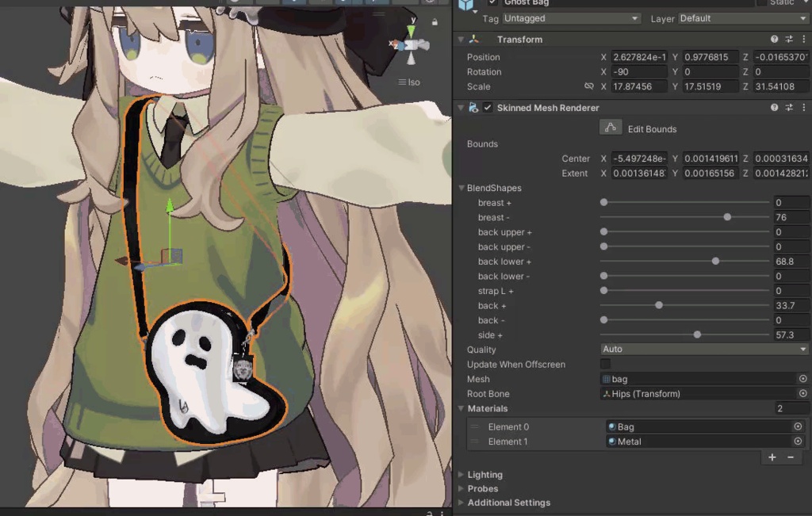The image size is (812, 516).
Task: Open object picker for Element 1 material
Action: (x=798, y=441)
